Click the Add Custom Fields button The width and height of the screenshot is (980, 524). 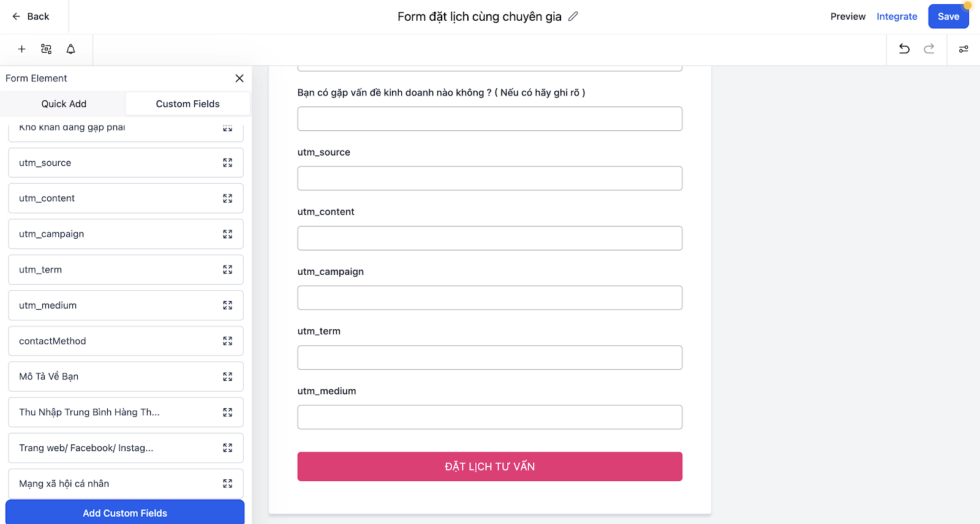[125, 513]
